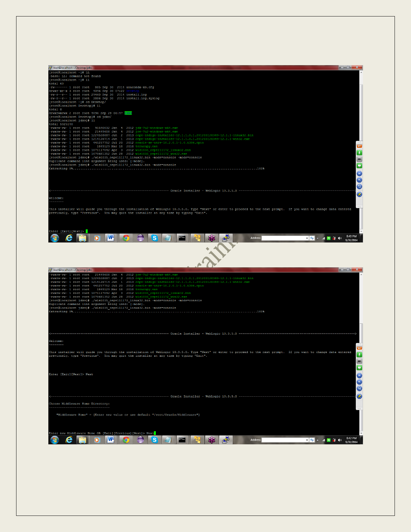Toggle the green screen sharing button on the 8:40 PM panel
This screenshot has width=411, height=532.
click(359, 166)
